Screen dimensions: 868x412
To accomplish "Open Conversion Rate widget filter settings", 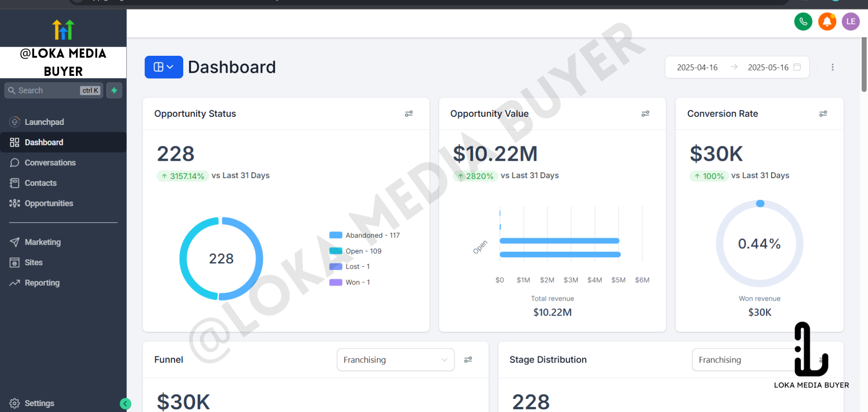I will pyautogui.click(x=823, y=114).
